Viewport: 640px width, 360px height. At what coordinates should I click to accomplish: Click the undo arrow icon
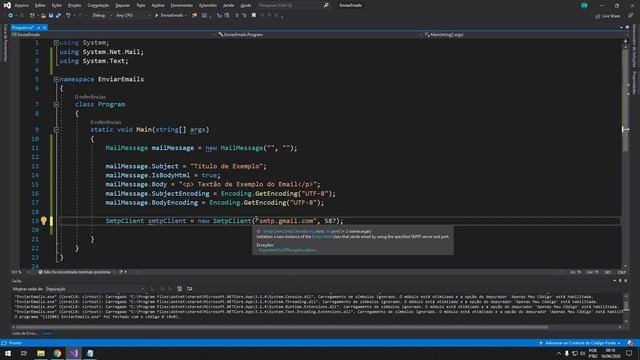68,16
